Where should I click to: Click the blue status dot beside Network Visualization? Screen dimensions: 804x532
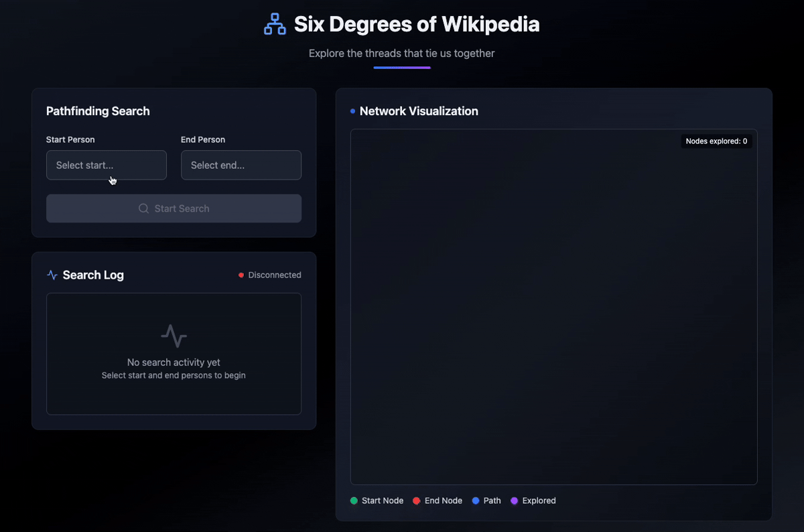click(354, 111)
